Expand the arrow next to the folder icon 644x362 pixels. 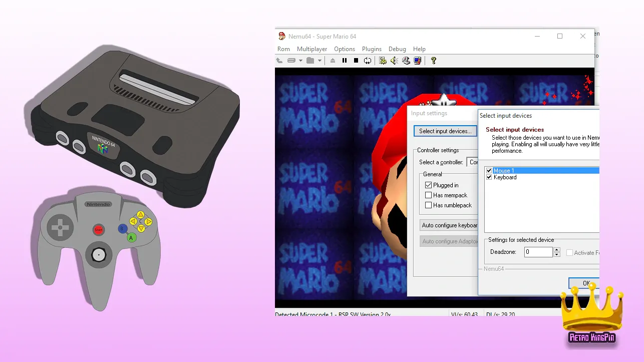coord(319,61)
